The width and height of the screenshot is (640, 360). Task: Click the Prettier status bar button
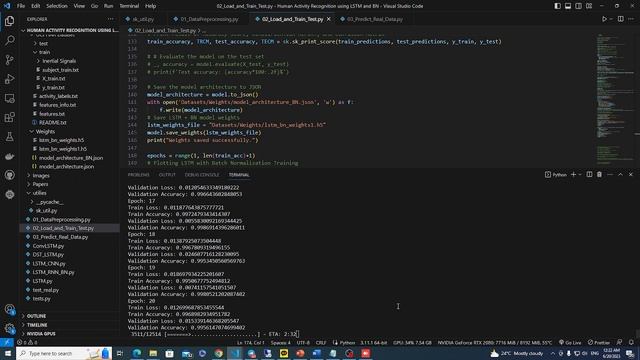[x=599, y=342]
